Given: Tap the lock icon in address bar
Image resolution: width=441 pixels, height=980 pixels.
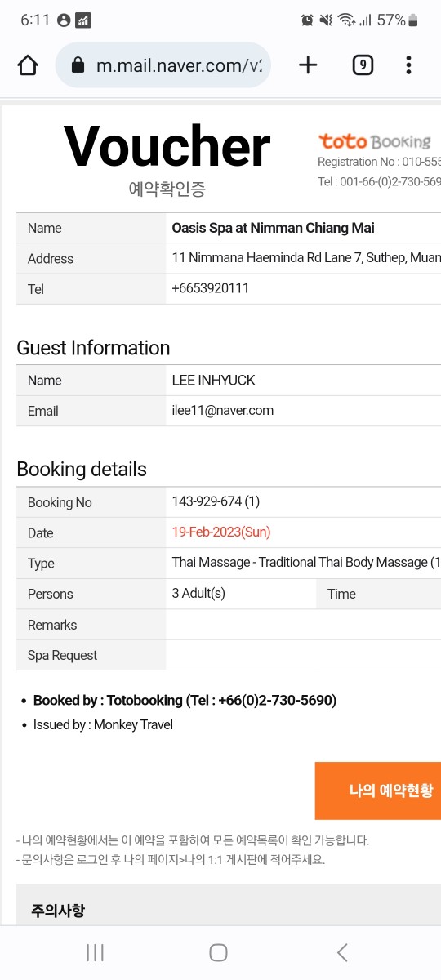Looking at the screenshot, I should [78, 65].
